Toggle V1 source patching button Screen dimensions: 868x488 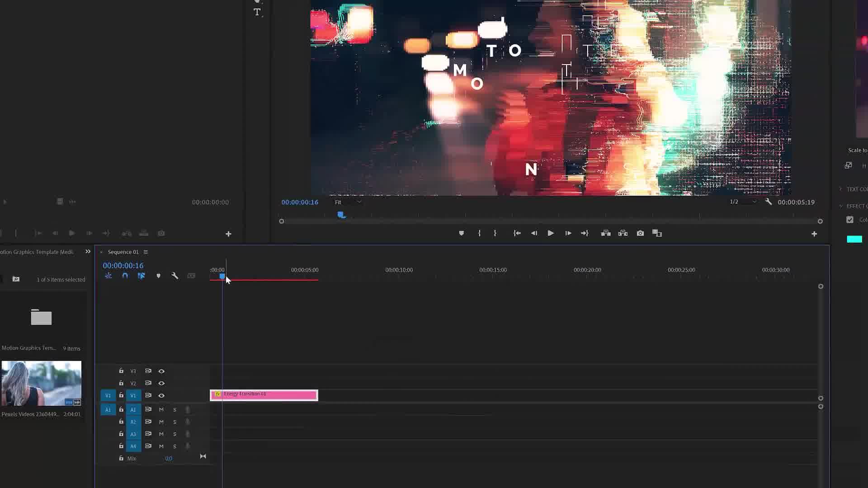click(108, 395)
